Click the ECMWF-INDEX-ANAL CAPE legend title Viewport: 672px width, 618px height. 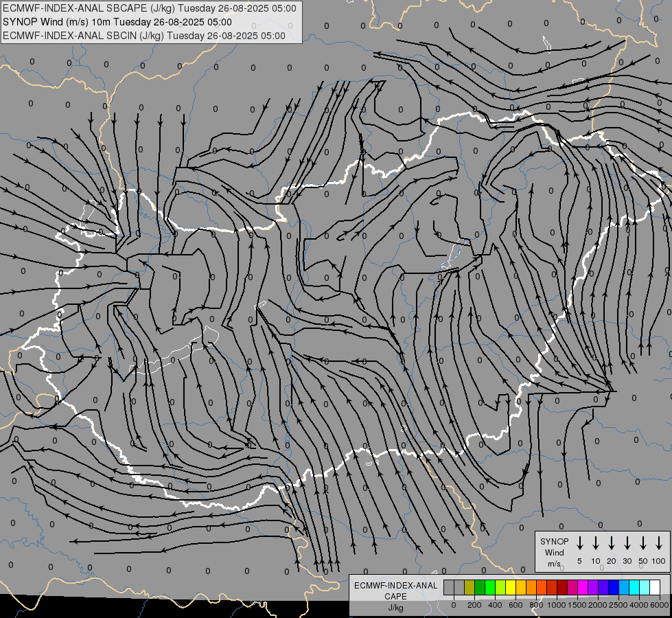coord(395,591)
